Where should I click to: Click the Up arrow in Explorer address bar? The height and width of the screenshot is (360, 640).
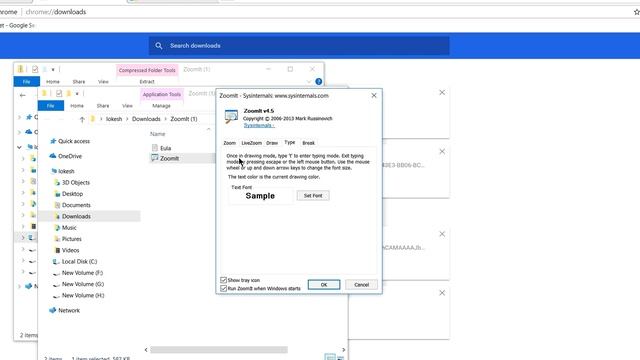[x=82, y=119]
